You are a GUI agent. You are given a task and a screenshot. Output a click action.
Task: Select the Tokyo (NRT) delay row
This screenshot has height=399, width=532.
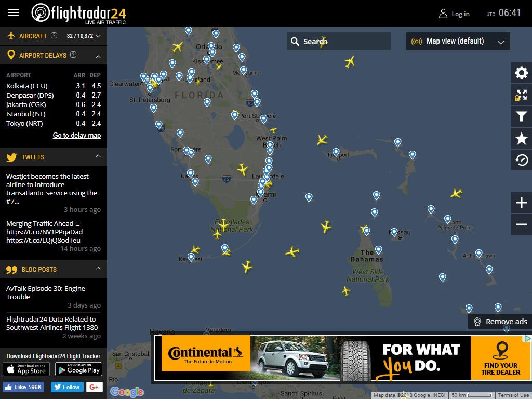coord(54,123)
